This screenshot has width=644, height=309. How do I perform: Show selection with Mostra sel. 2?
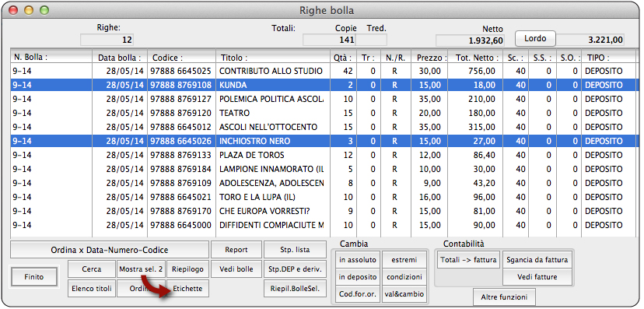142,269
